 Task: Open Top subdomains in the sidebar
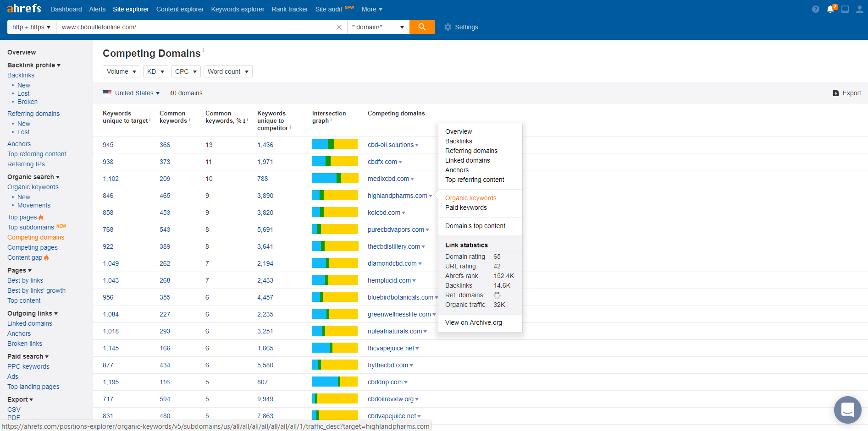tap(31, 227)
